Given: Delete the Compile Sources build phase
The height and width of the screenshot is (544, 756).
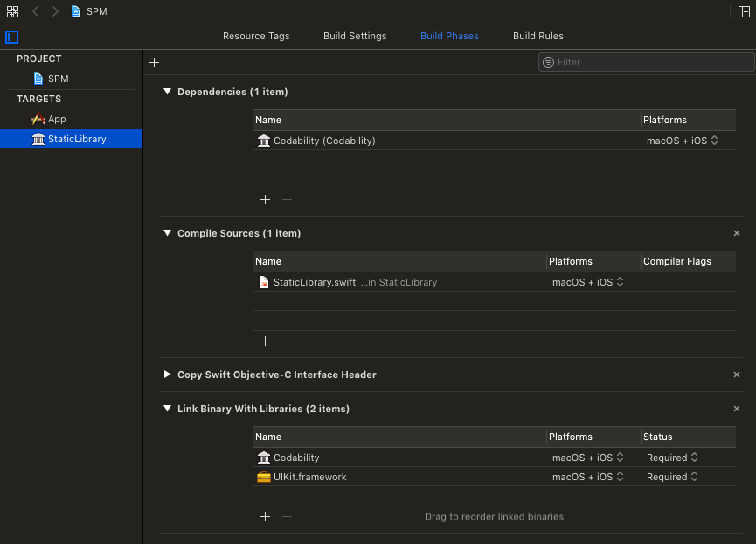Looking at the screenshot, I should click(737, 233).
